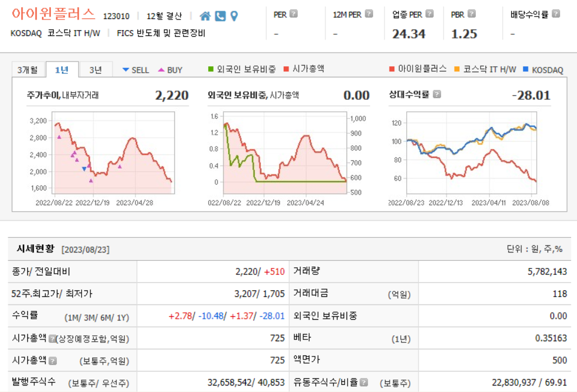The width and height of the screenshot is (577, 392).
Task: Click the 전일대비 change +510
Action: [x=274, y=271]
